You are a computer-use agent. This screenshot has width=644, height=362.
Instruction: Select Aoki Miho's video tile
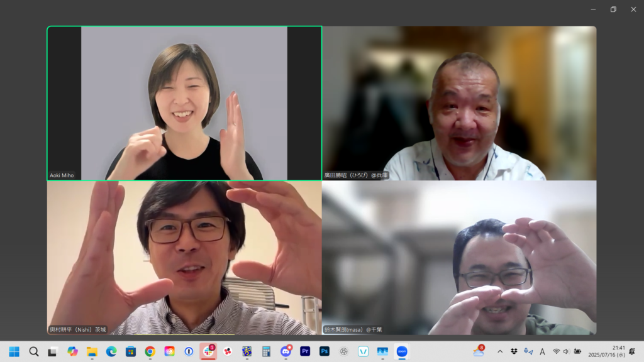click(x=184, y=104)
